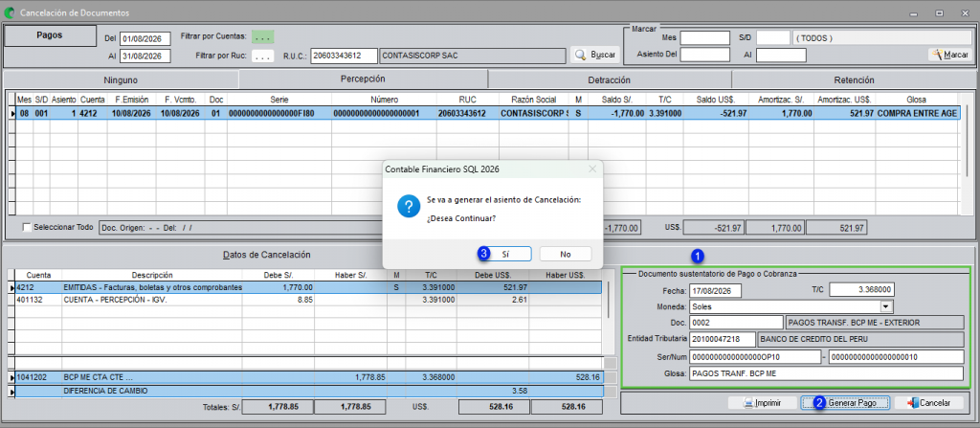
Task: Click the R.U.C. field 20603343612
Action: coord(344,56)
